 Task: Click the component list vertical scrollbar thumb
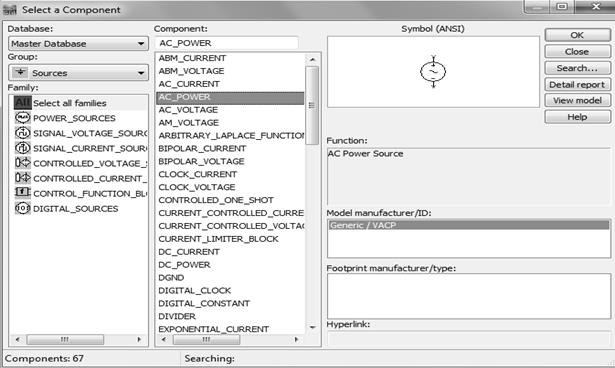pos(312,106)
